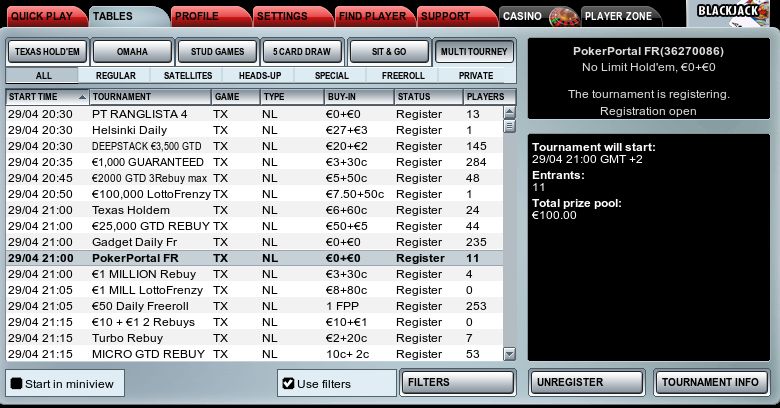Select the 5 Card Draw button
The image size is (780, 408).
coord(302,52)
